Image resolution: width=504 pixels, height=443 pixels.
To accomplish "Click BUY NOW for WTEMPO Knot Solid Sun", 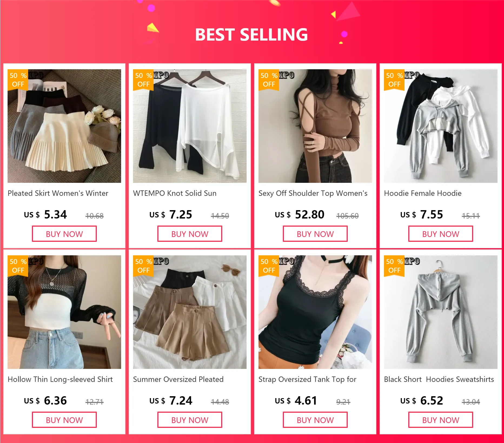I will click(190, 234).
